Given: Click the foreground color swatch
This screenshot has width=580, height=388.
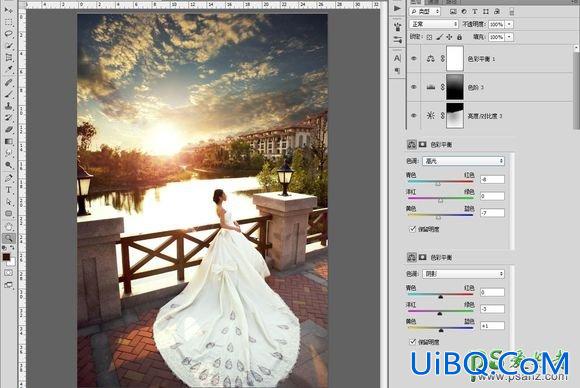Looking at the screenshot, I should click(x=6, y=257).
